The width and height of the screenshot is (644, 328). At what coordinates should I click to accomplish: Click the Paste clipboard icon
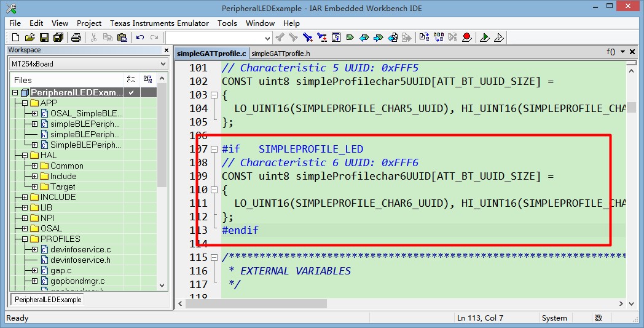pos(122,38)
